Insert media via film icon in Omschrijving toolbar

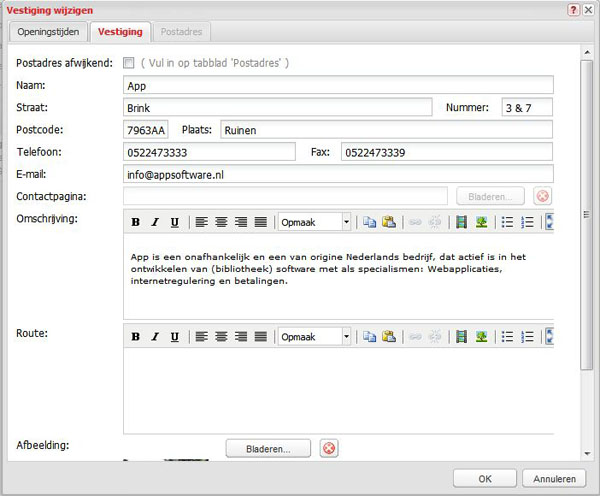(461, 222)
